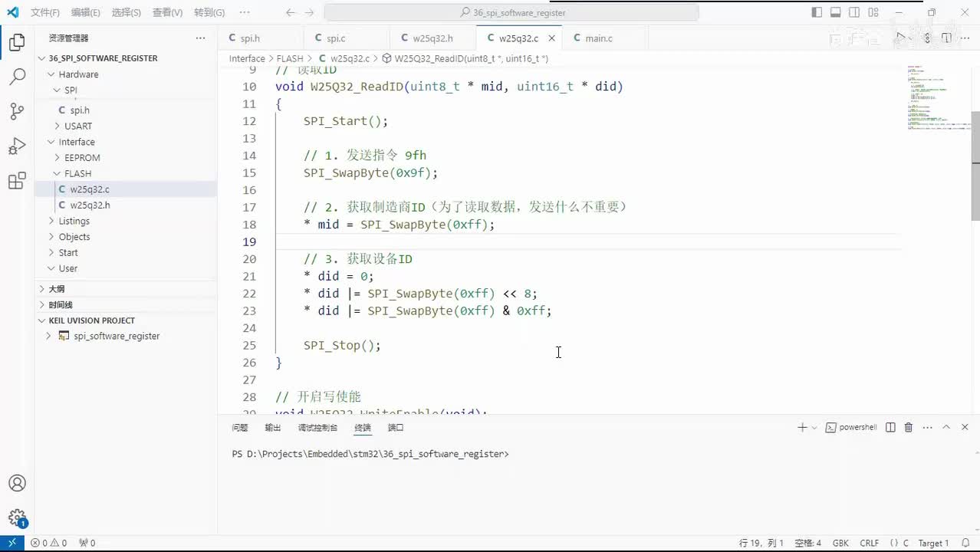Image resolution: width=980 pixels, height=552 pixels.
Task: Switch to the 调试控制台 debug console tab
Action: coord(317,427)
